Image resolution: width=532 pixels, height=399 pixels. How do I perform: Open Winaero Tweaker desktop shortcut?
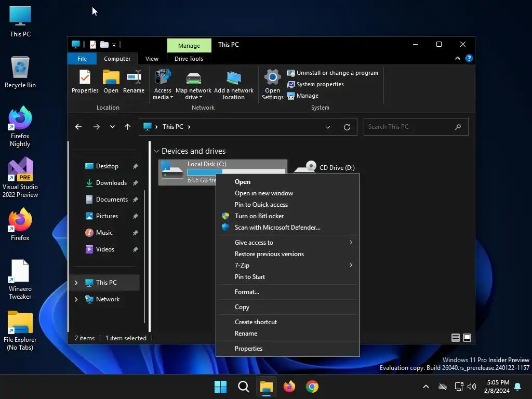(20, 280)
